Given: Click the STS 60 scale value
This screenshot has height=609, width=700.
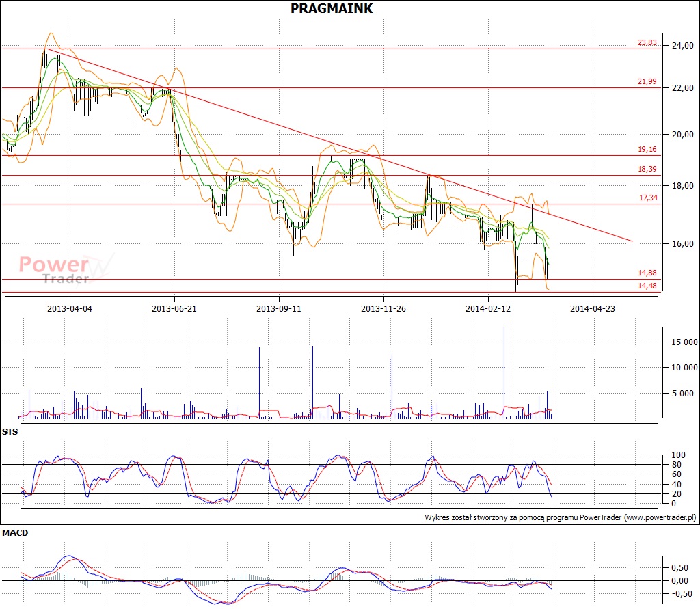Looking at the screenshot, I should 677,474.
